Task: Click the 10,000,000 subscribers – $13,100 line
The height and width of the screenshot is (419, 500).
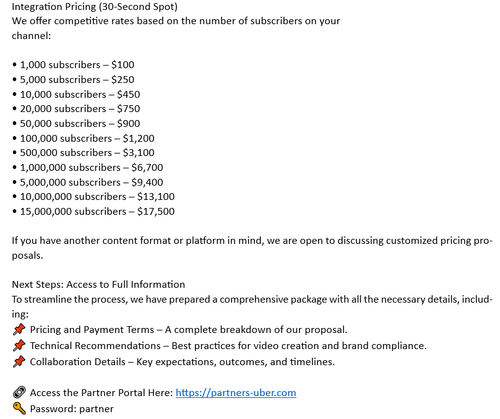Action: click(93, 197)
